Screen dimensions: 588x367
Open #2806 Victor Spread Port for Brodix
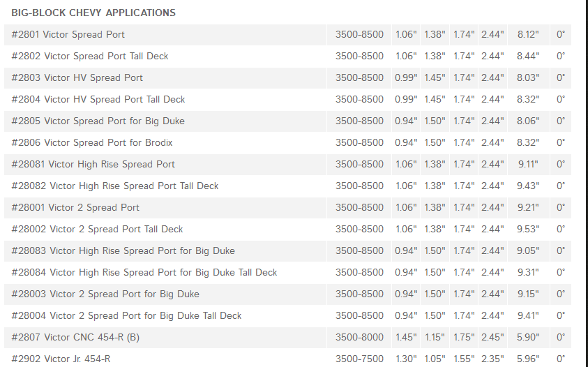point(92,142)
